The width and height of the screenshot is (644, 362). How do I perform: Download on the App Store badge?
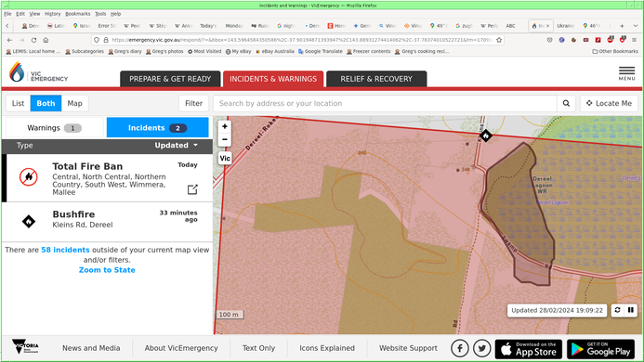point(528,349)
